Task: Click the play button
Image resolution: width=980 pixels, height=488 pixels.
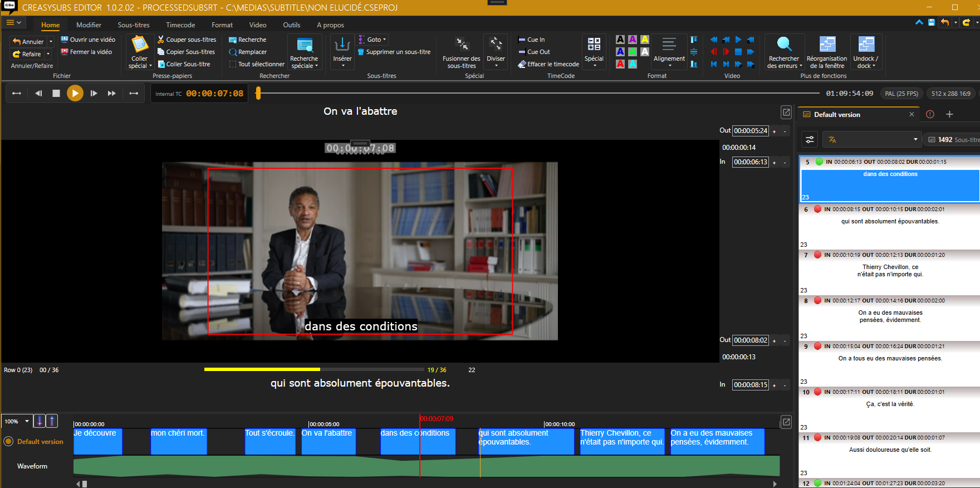Action: pos(75,93)
